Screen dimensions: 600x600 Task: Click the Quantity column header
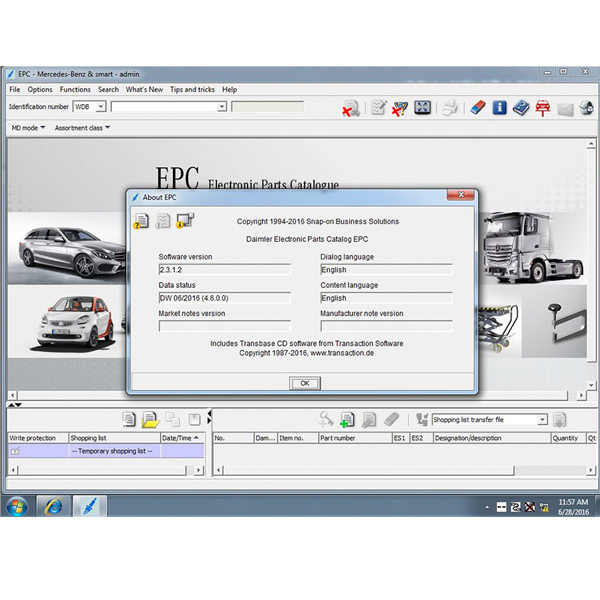[x=568, y=438]
